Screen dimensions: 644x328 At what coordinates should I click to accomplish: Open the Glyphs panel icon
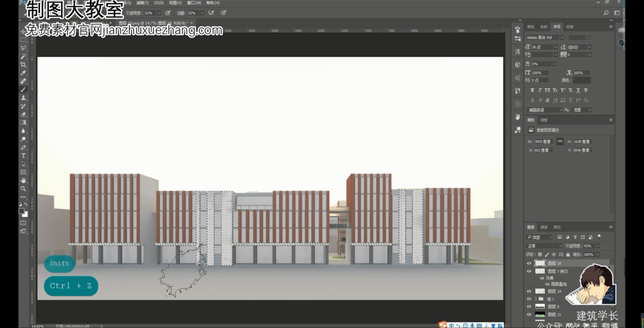tap(518, 52)
